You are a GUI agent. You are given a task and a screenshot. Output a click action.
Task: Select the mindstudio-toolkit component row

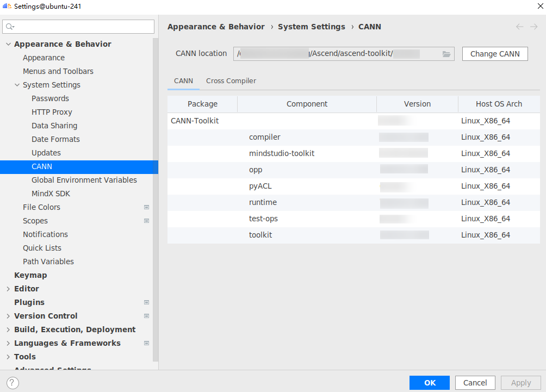point(353,153)
